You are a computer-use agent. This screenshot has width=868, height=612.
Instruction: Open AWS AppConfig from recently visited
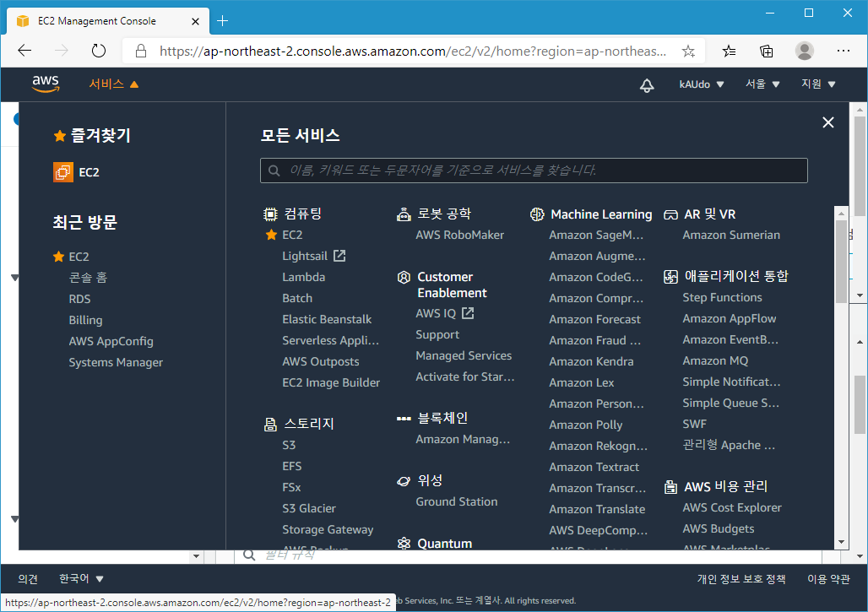tap(111, 341)
